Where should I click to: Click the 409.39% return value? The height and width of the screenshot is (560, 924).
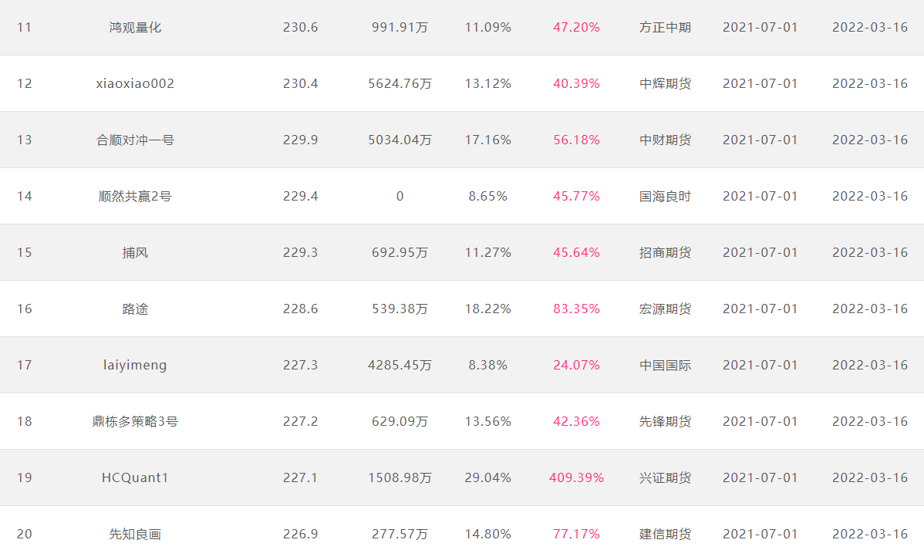coord(576,477)
